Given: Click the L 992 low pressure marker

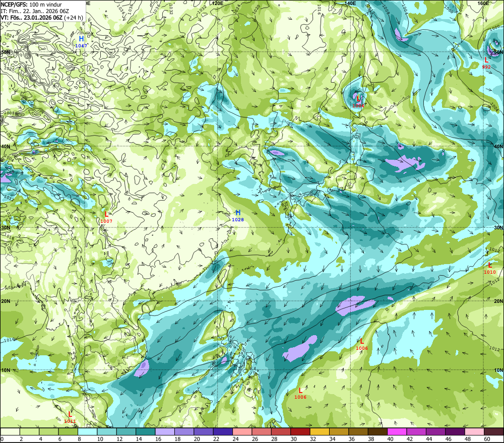Looking at the screenshot, I should [486, 63].
